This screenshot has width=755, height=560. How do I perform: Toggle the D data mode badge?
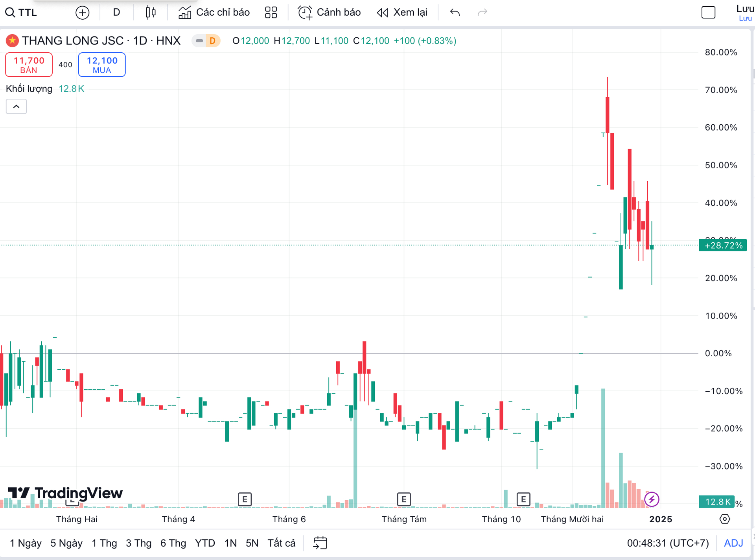(212, 41)
